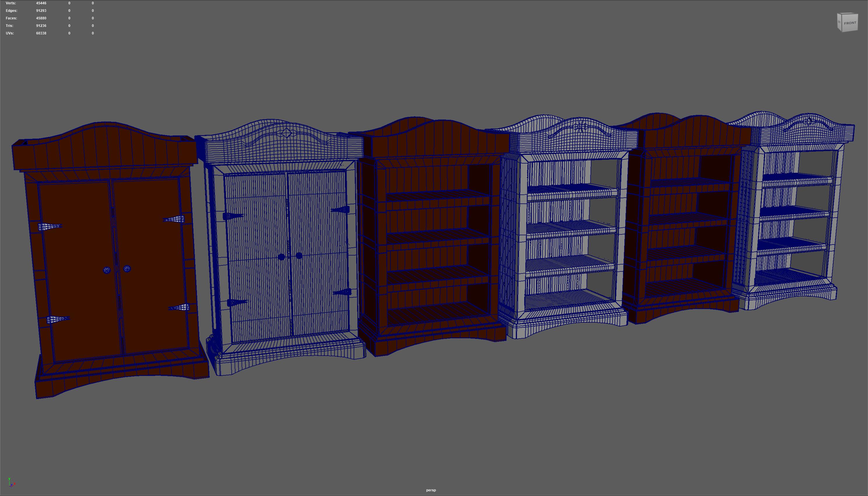
Task: Select left black knob on wireframe wardrobe
Action: (281, 257)
